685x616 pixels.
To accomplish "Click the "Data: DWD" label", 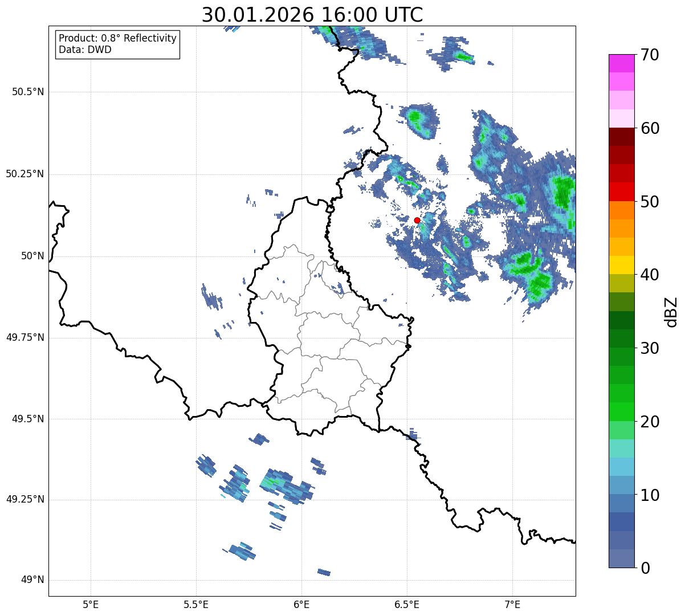I will tap(85, 50).
